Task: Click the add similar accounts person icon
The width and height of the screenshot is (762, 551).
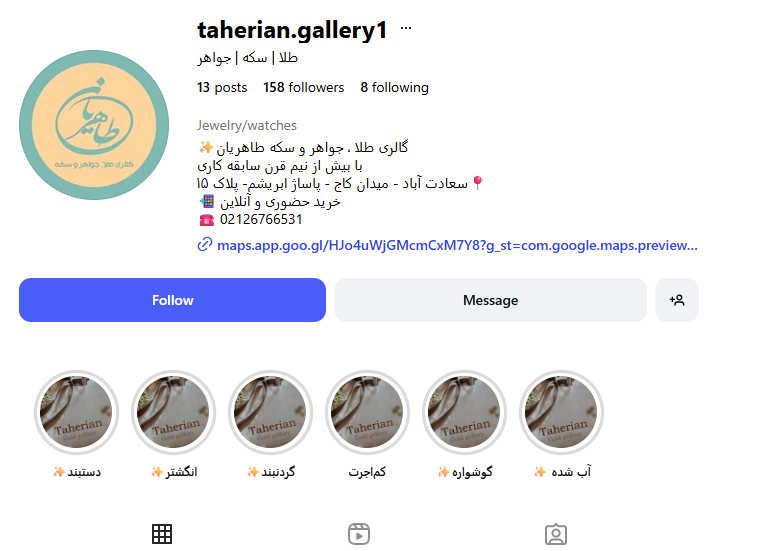Action: tap(676, 300)
